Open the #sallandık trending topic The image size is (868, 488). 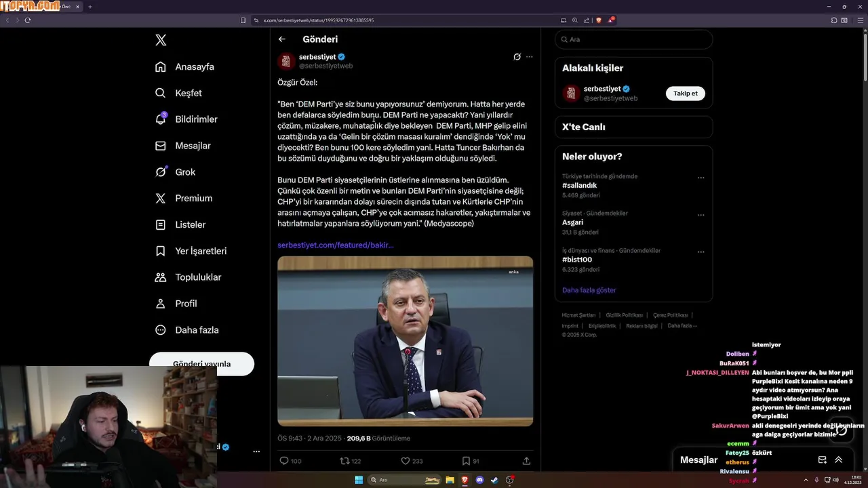[579, 185]
